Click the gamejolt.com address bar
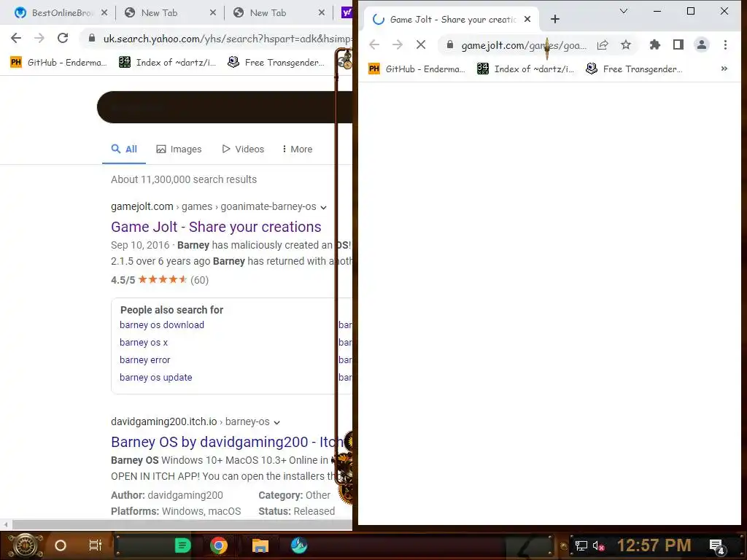Viewport: 747px width, 560px height. coord(523,45)
